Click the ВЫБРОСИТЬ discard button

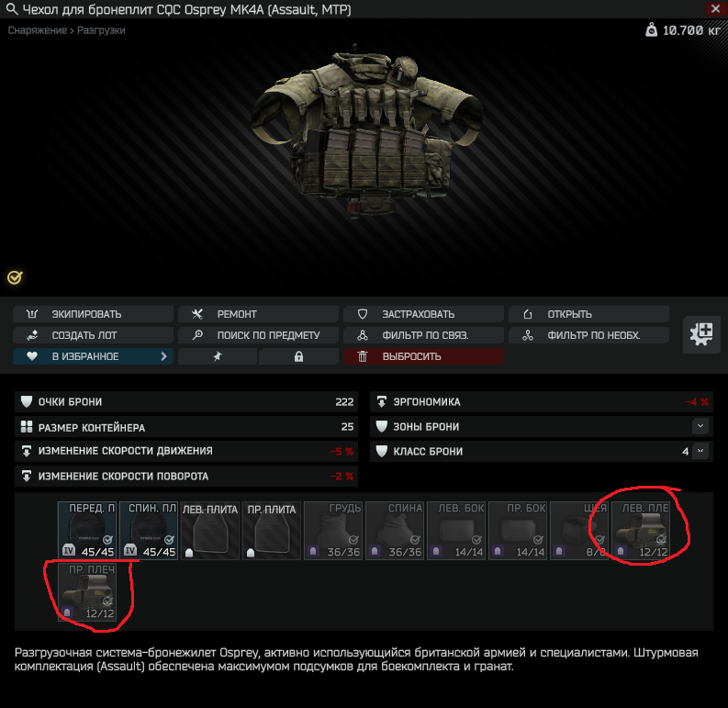point(423,356)
